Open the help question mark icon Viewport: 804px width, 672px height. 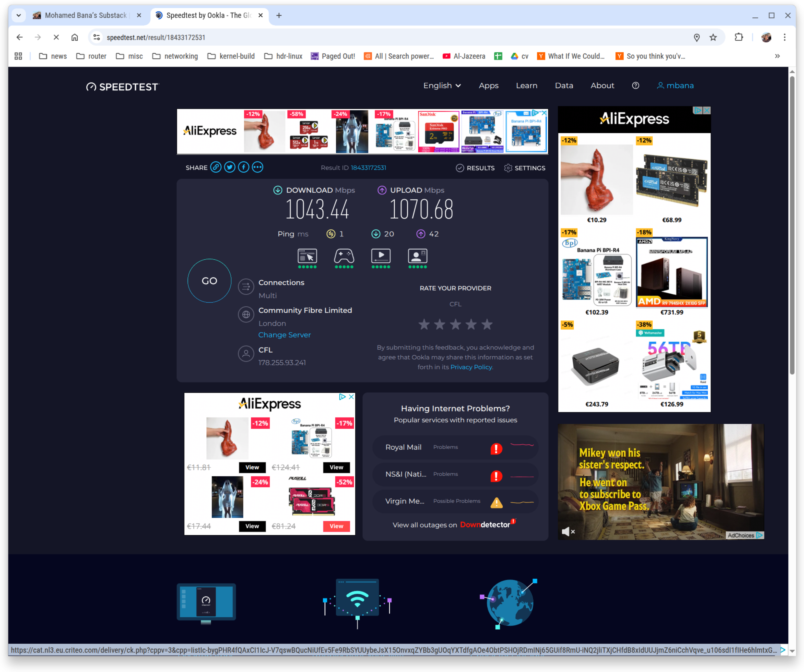point(635,85)
